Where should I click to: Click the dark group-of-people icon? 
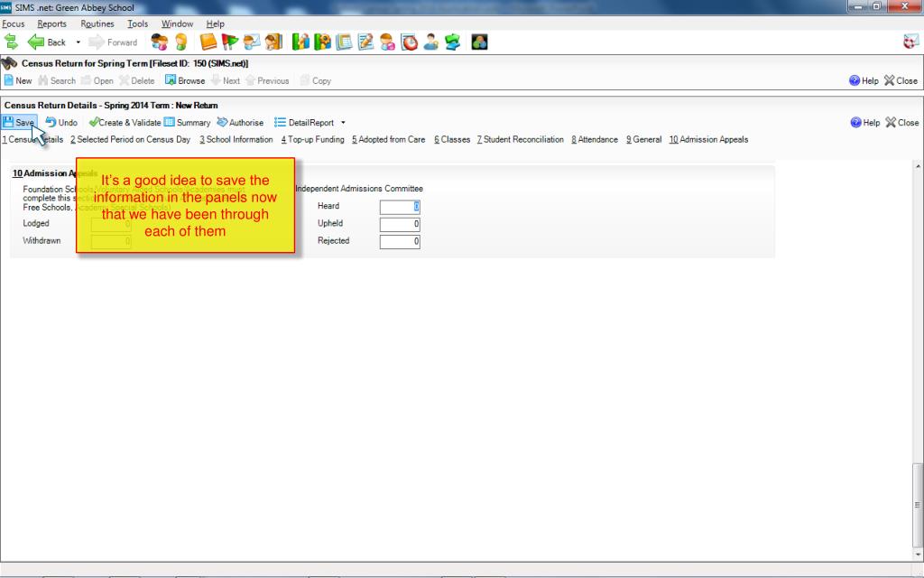(479, 42)
